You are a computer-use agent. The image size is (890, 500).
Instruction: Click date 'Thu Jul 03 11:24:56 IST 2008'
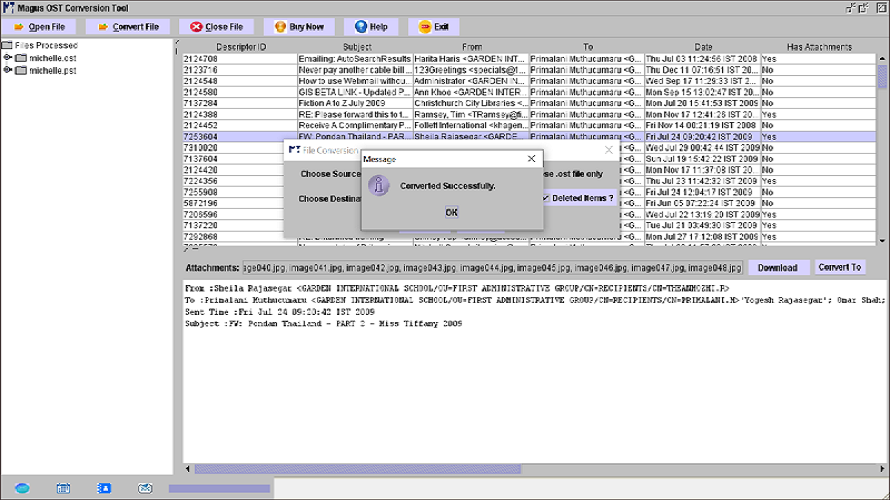(x=703, y=59)
